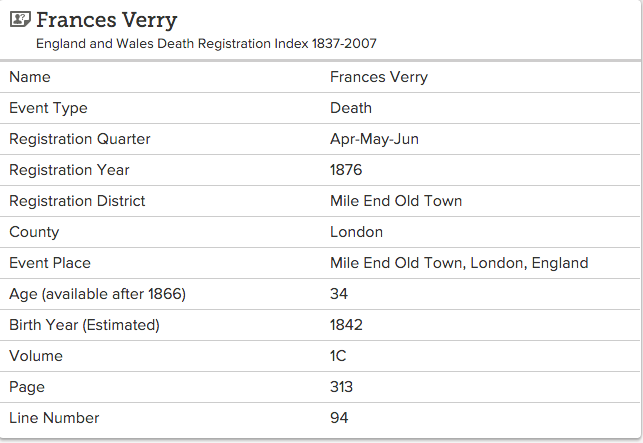This screenshot has height=443, width=643.
Task: Select the Death event type value
Action: tap(350, 108)
